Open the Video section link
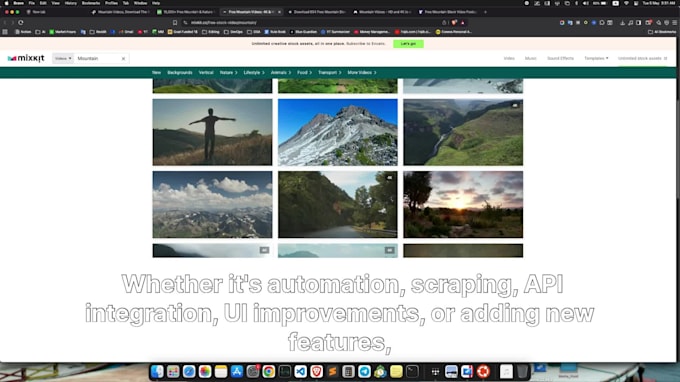Image resolution: width=680 pixels, height=382 pixels. click(x=509, y=58)
